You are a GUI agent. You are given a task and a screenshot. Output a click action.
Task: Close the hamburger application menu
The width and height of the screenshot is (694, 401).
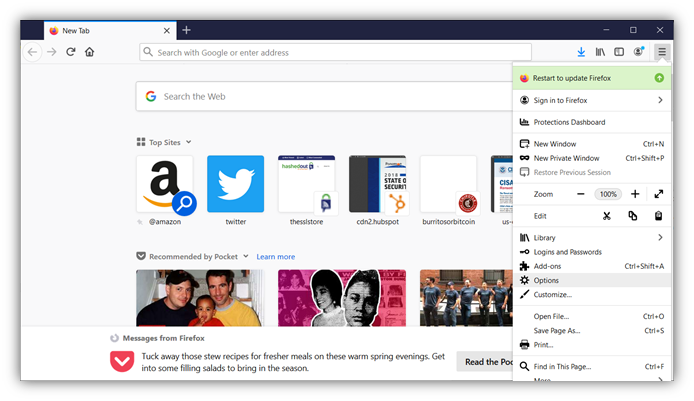pyautogui.click(x=662, y=52)
